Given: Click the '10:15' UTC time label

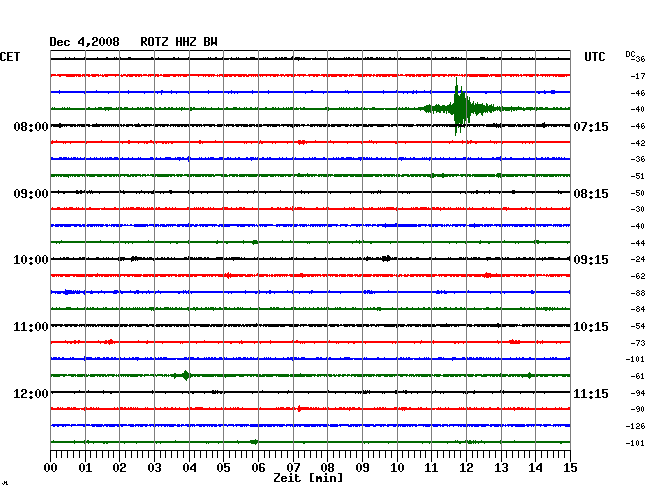Looking at the screenshot, I should click(x=591, y=327).
